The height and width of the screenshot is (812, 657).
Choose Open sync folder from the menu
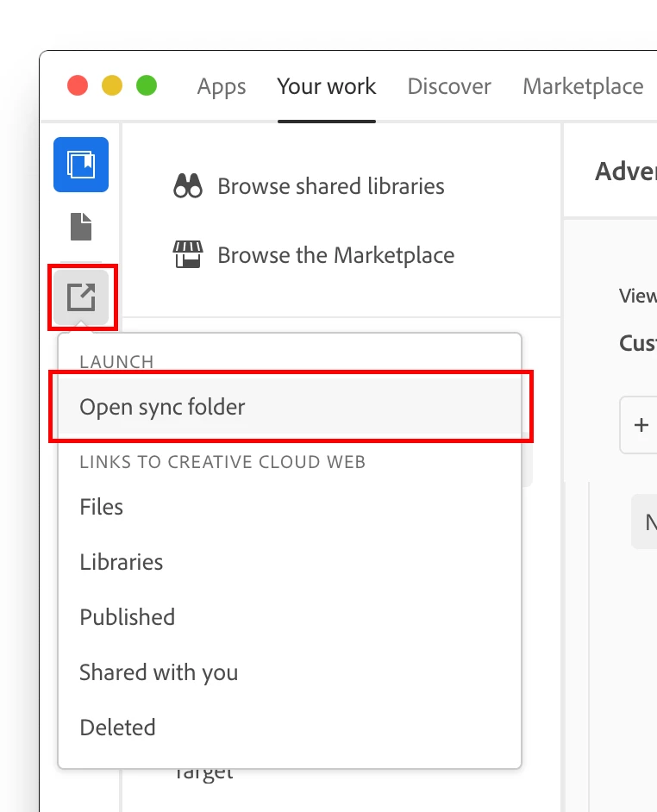tap(290, 407)
